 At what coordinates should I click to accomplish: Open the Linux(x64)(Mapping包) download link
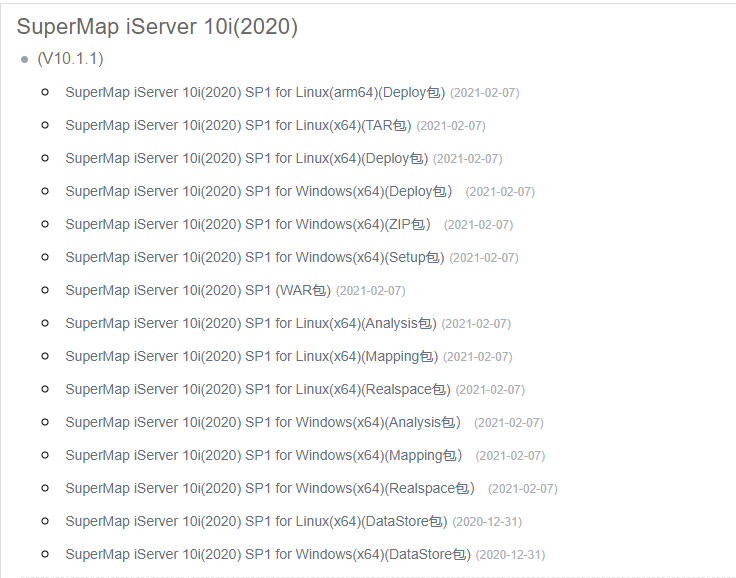click(252, 356)
